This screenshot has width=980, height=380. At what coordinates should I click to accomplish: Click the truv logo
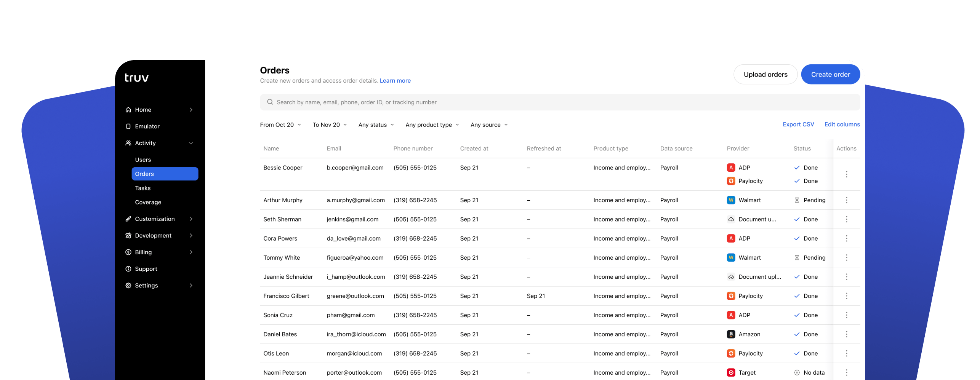pos(136,77)
